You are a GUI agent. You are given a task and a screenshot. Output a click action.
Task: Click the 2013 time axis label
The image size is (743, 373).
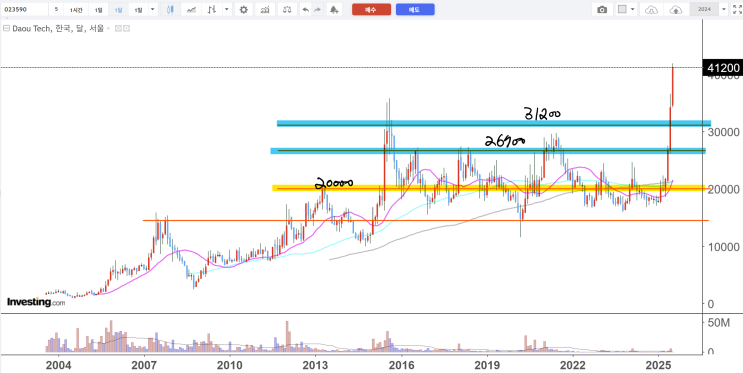pyautogui.click(x=316, y=366)
